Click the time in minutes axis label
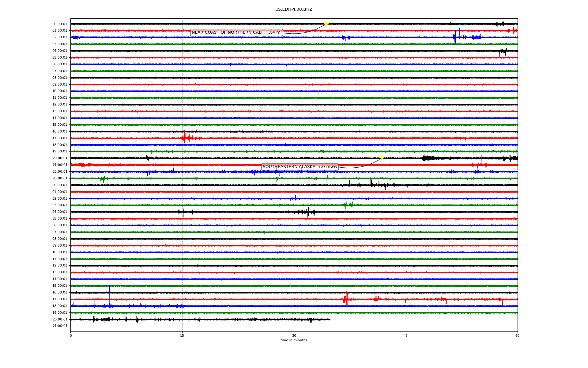 click(294, 340)
